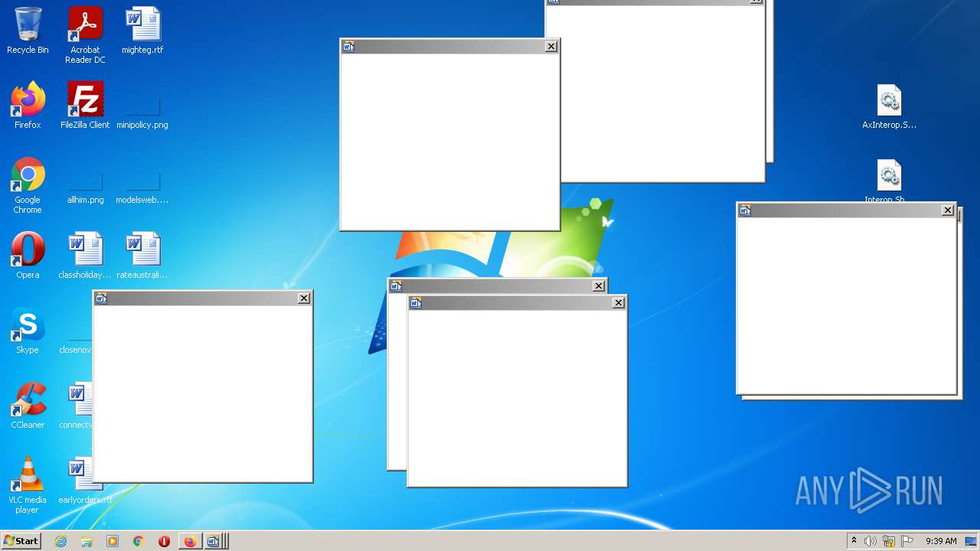Launch FileZilla Client from desktop
Image resolution: width=980 pixels, height=551 pixels.
(x=85, y=106)
